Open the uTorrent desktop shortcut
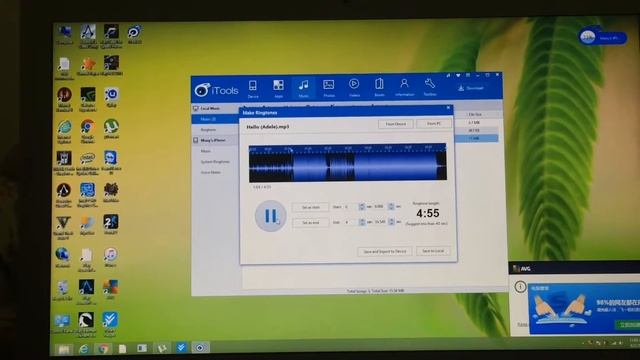 (x=111, y=129)
